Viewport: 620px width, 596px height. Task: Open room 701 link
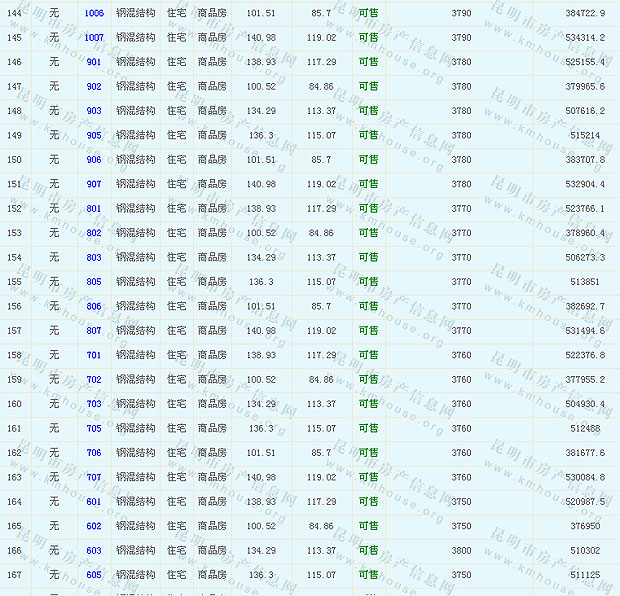pos(94,355)
